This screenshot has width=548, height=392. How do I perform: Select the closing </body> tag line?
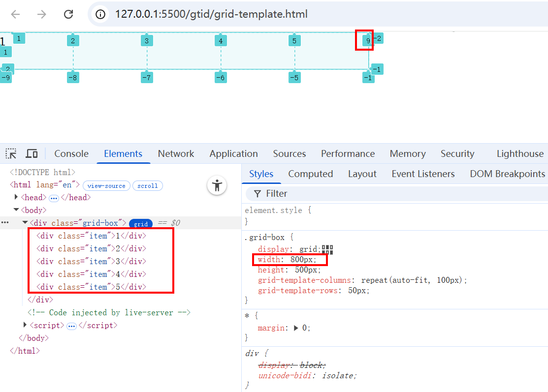33,338
